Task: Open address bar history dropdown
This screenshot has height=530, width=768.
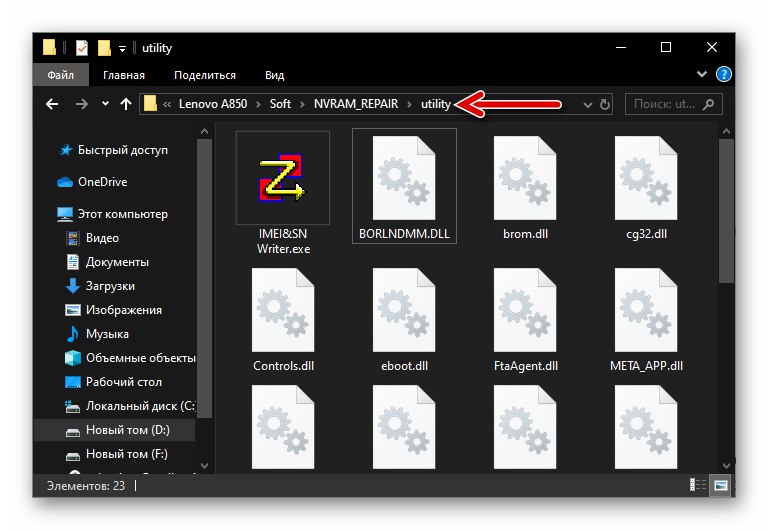Action: [588, 105]
